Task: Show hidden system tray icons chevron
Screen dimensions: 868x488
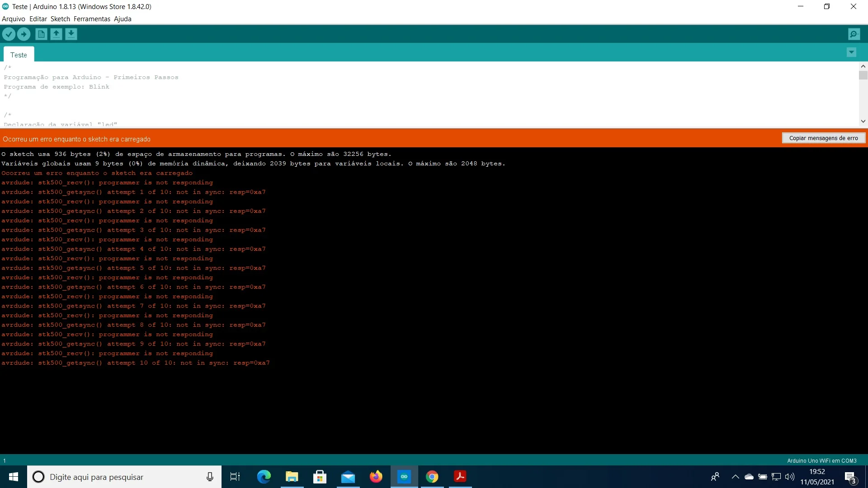Action: click(x=735, y=477)
